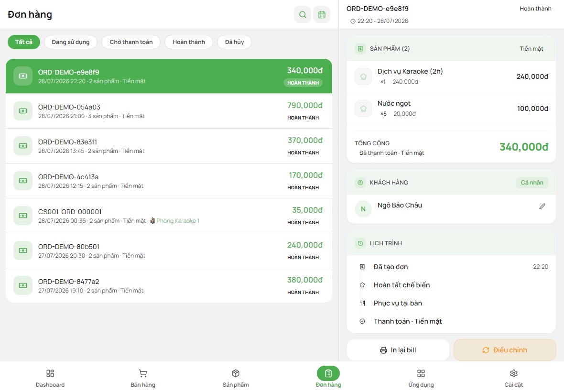Click cash icon of order ORD-DEMO-e9e8f9
Screen dimensions: 564x392
point(23,76)
